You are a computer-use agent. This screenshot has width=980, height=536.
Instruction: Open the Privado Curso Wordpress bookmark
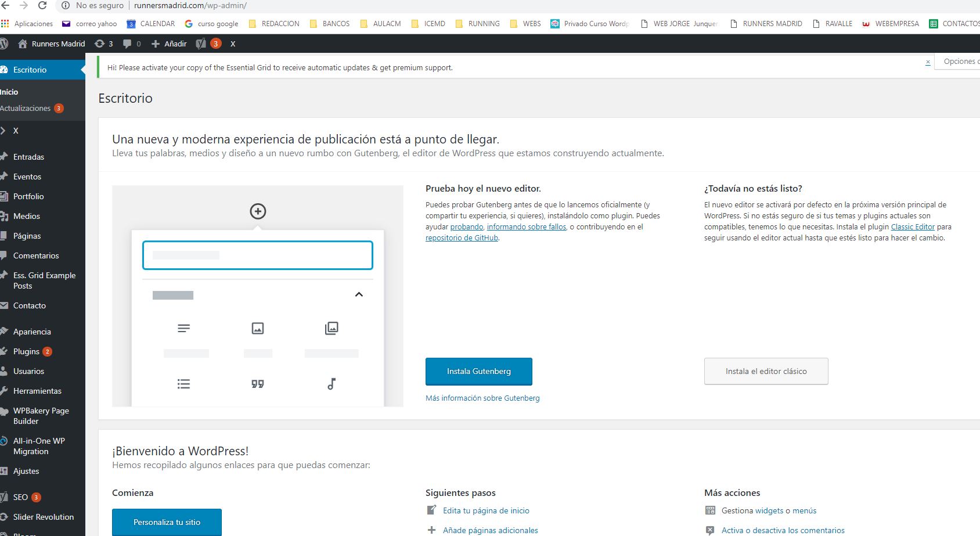[590, 24]
